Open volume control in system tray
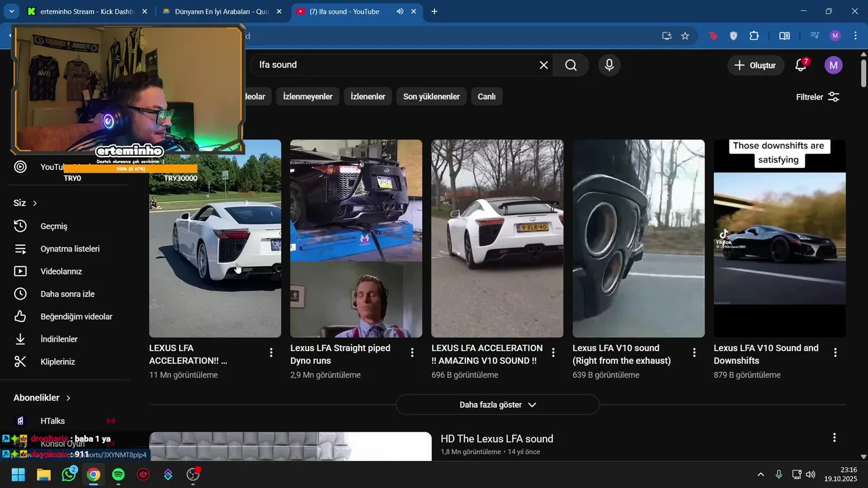Image resolution: width=868 pixels, height=488 pixels. point(810,474)
